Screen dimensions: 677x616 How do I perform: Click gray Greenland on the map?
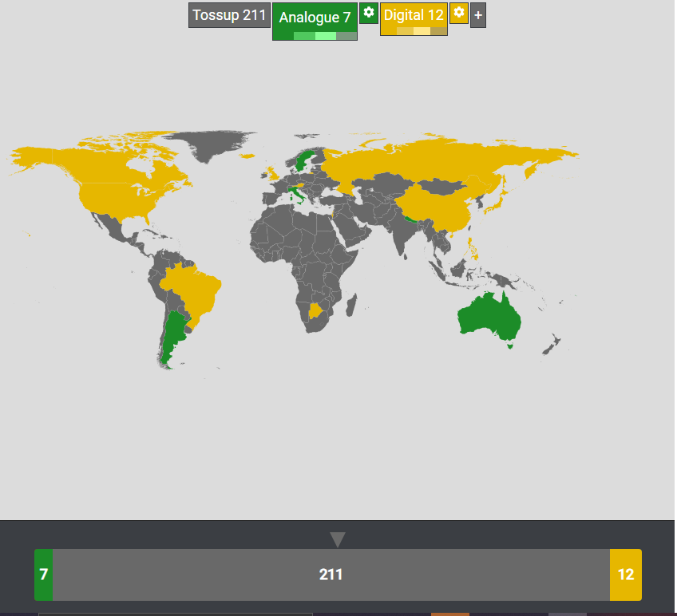click(212, 143)
